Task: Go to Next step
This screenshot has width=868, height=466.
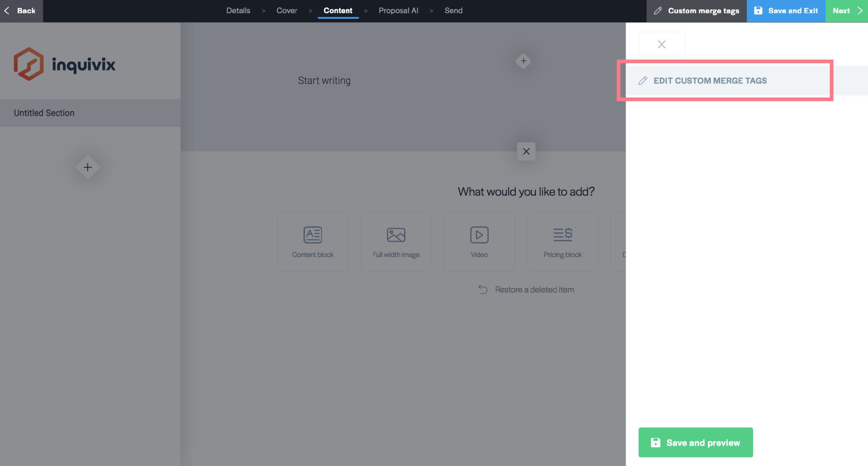Action: tap(846, 11)
